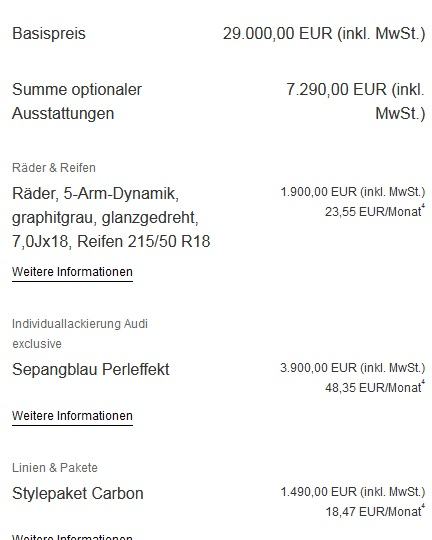Select the Sepangblau Perleffekt item title
Viewport: 432px width, 540px height.
pyautogui.click(x=91, y=370)
